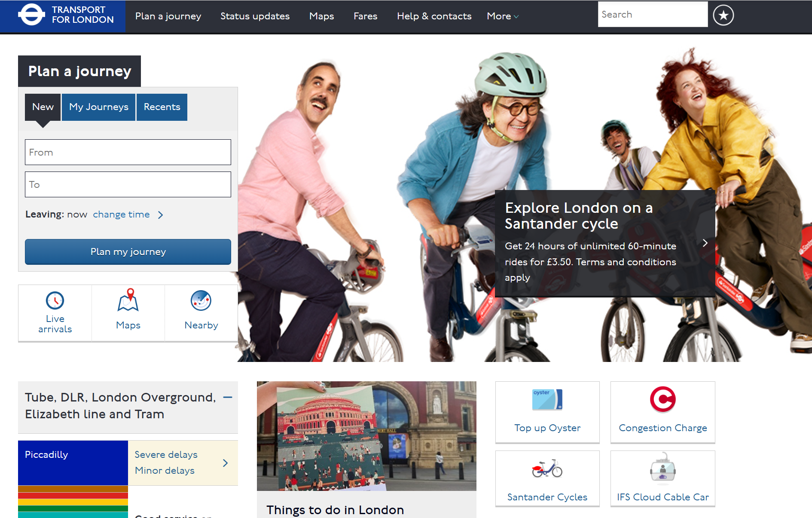Select the Recents tab
Viewport: 812px width, 518px height.
point(162,107)
